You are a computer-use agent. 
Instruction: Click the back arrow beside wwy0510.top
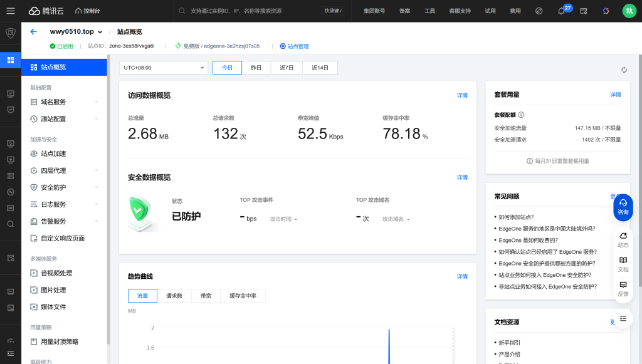click(33, 31)
